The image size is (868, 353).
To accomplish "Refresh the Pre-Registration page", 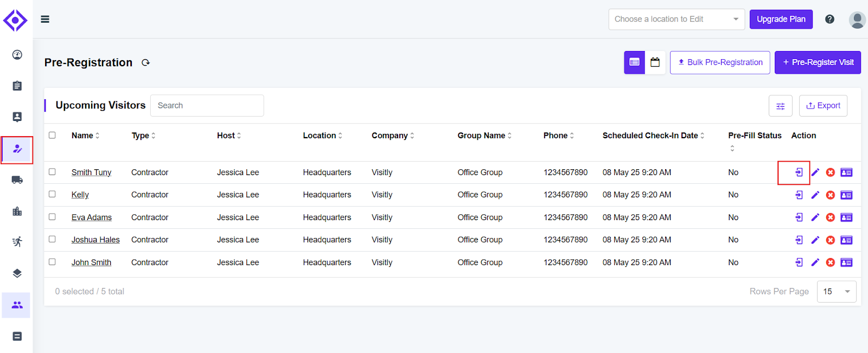I will point(145,63).
